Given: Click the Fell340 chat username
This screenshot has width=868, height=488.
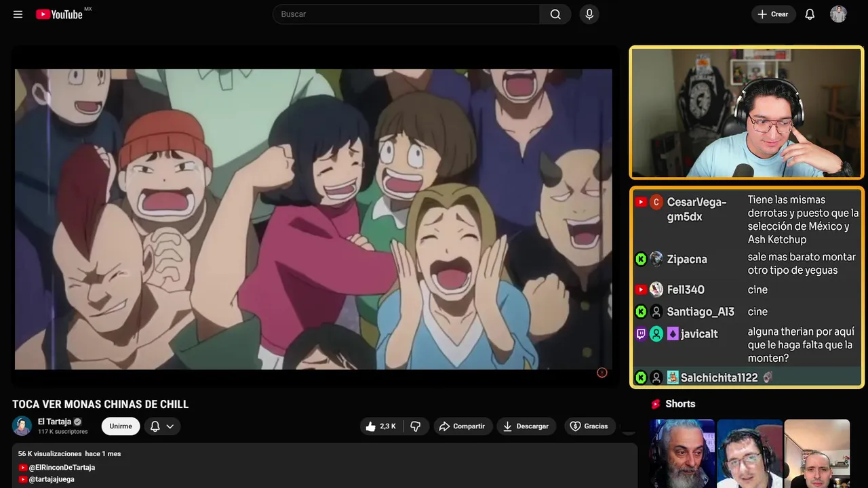Looking at the screenshot, I should 686,289.
